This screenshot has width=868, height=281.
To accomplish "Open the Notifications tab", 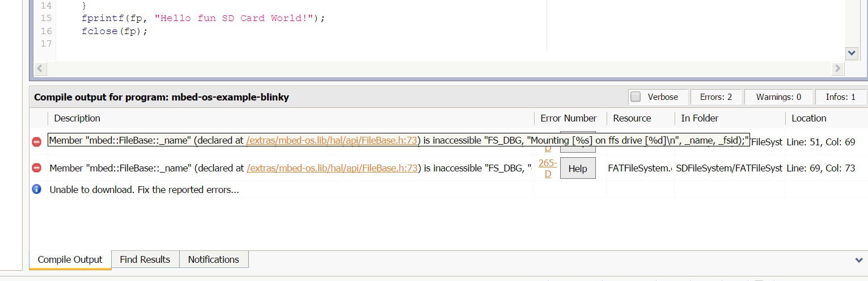I will (214, 259).
